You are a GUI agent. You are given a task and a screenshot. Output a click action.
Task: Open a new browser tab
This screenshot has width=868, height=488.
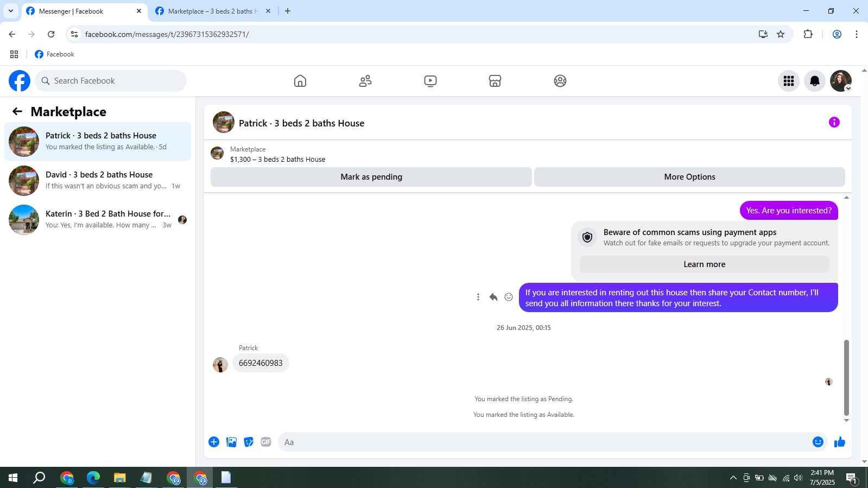(x=288, y=11)
